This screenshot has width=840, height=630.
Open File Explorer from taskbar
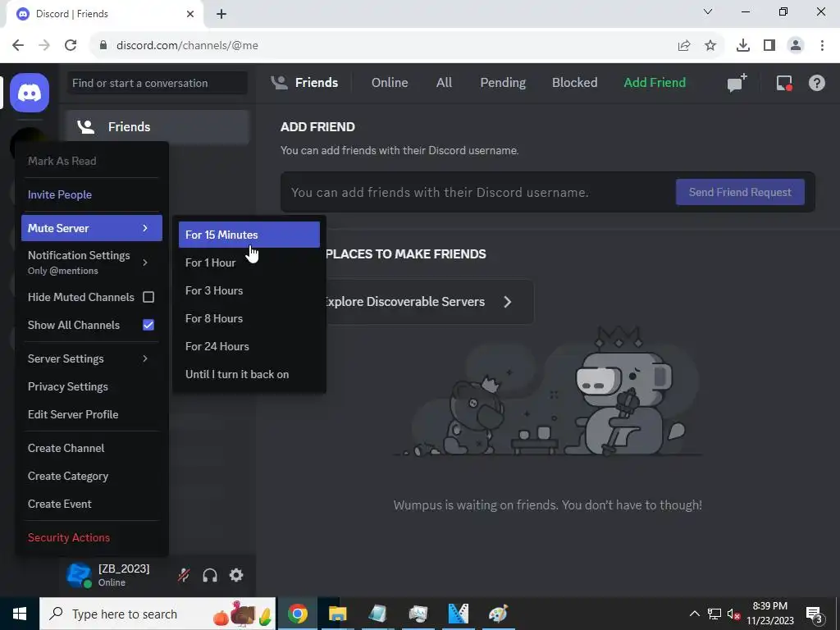point(337,614)
